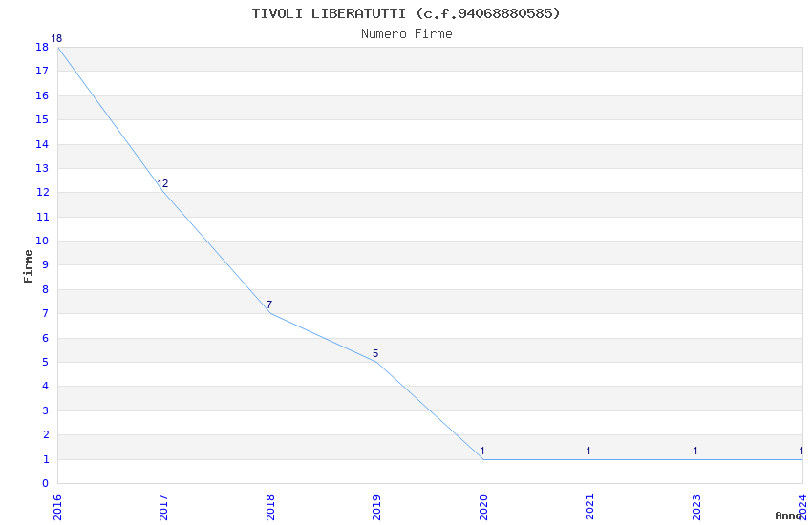
Task: Click the y-axis tick value 9
Action: point(46,264)
